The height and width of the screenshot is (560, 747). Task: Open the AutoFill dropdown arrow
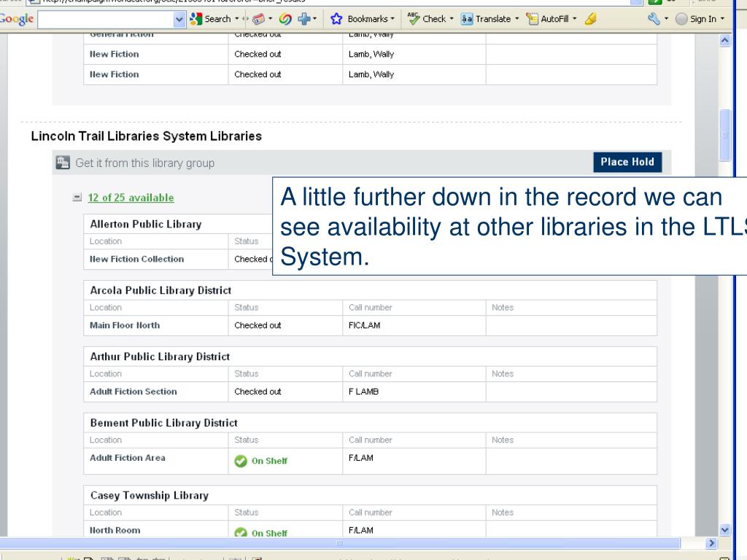pos(575,19)
